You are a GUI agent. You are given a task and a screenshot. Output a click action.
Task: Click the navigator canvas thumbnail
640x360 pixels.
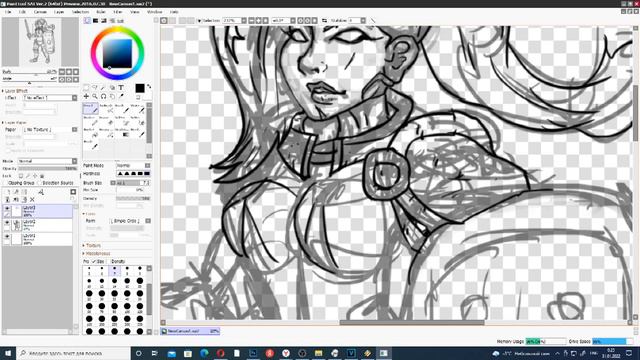40,42
